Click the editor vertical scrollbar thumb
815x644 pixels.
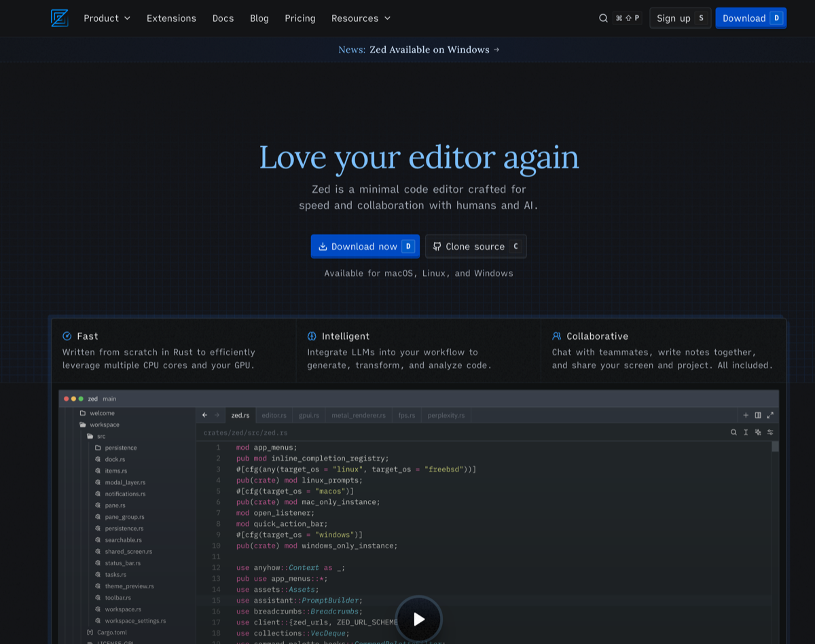775,446
